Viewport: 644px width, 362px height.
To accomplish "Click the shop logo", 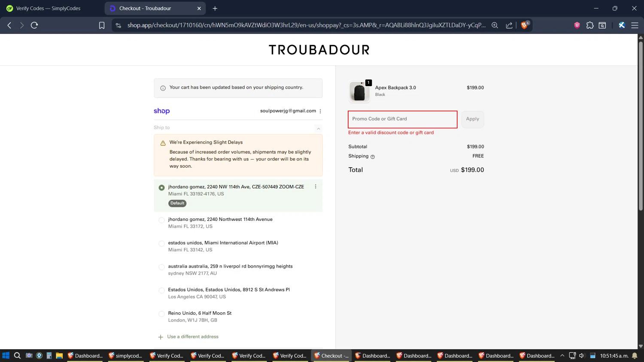I will point(162,111).
